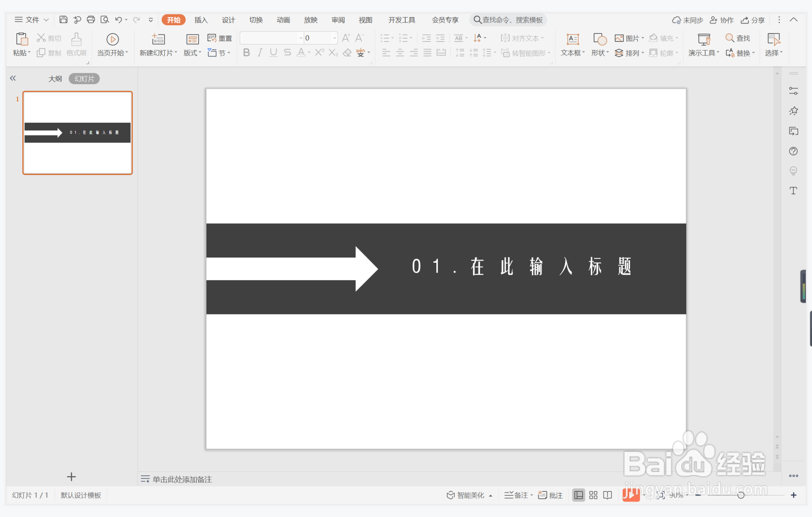Switch to slide sorter grid view
Image resolution: width=812 pixels, height=517 pixels.
click(x=593, y=495)
